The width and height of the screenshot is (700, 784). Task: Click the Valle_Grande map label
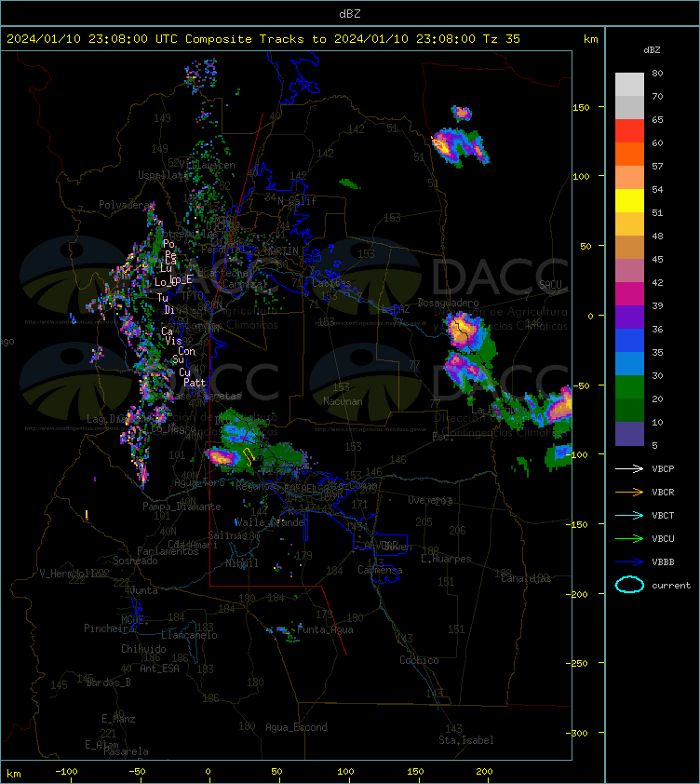click(270, 522)
